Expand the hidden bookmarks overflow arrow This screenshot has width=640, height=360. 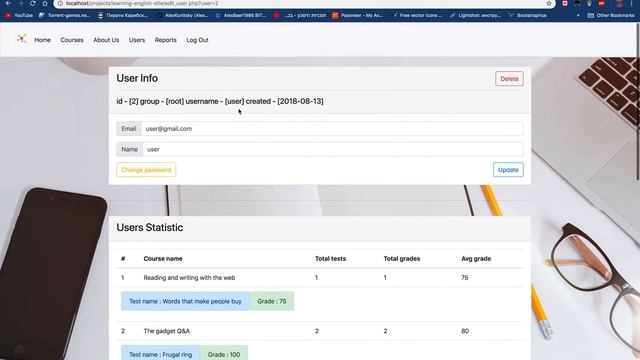click(x=578, y=16)
